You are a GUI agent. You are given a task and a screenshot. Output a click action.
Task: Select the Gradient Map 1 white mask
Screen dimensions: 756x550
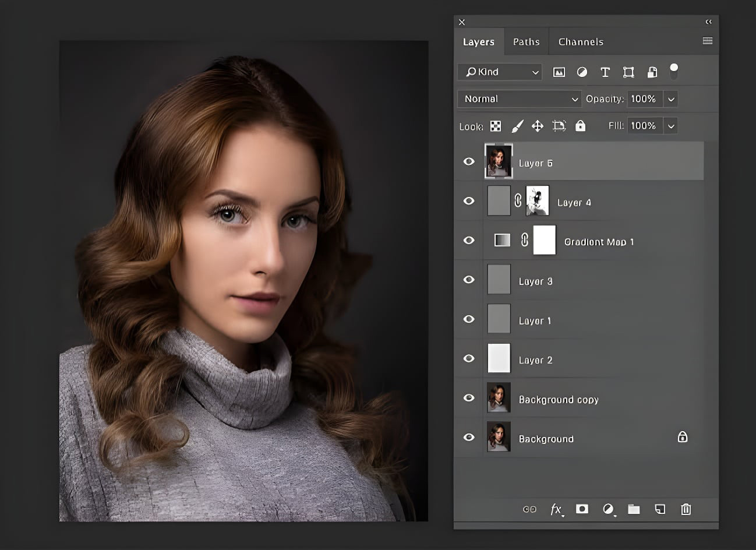545,240
